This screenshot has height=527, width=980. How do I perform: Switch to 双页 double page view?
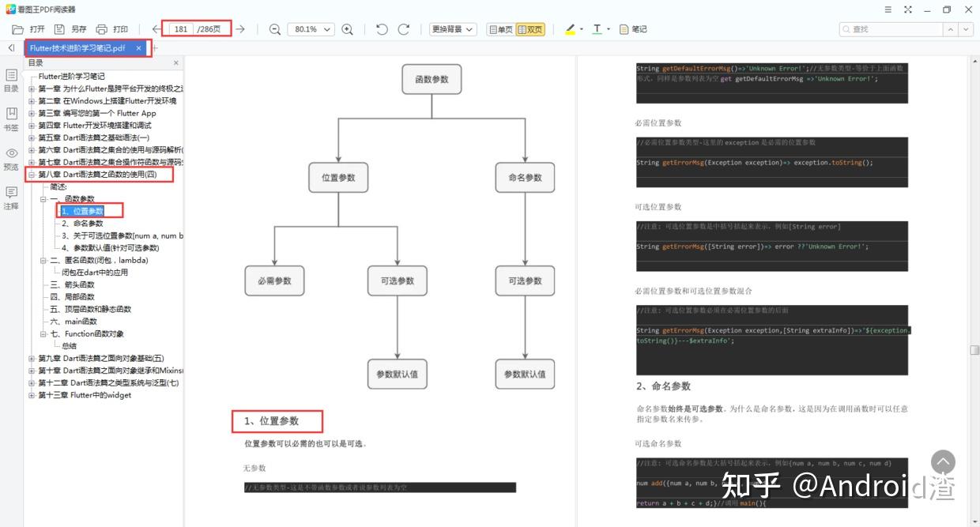pyautogui.click(x=530, y=29)
